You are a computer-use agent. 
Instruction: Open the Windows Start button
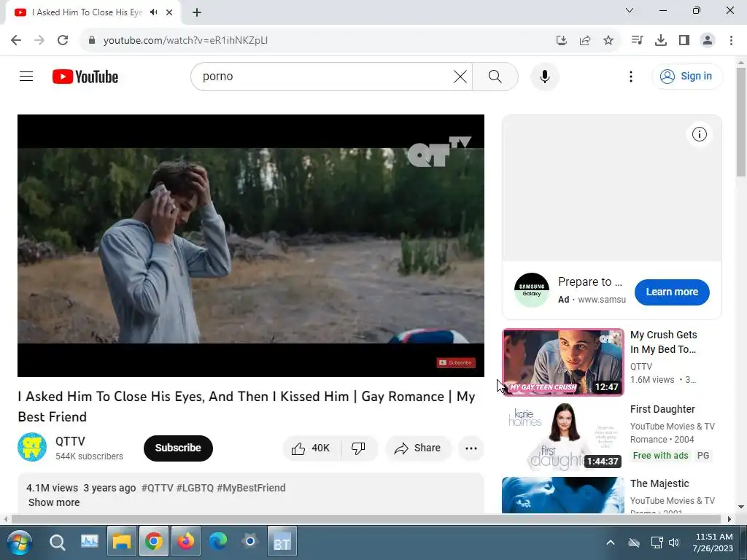click(x=19, y=542)
